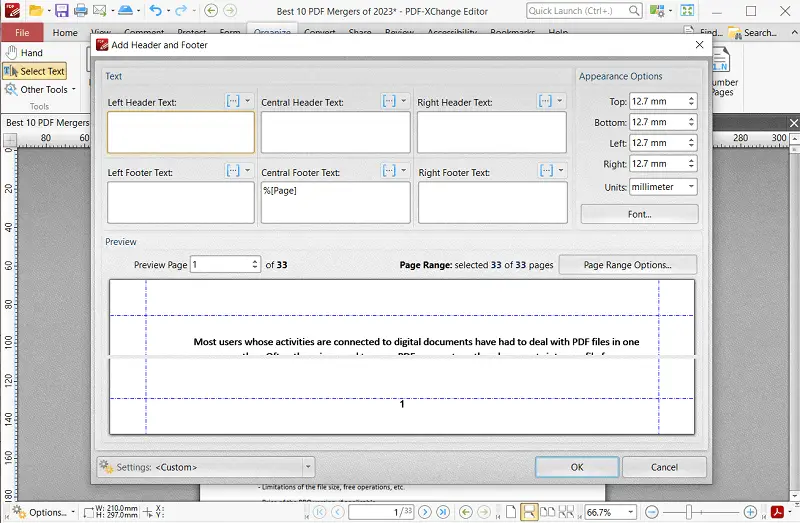Image resolution: width=800 pixels, height=523 pixels.
Task: Switch to the Home ribbon tab
Action: pos(65,33)
